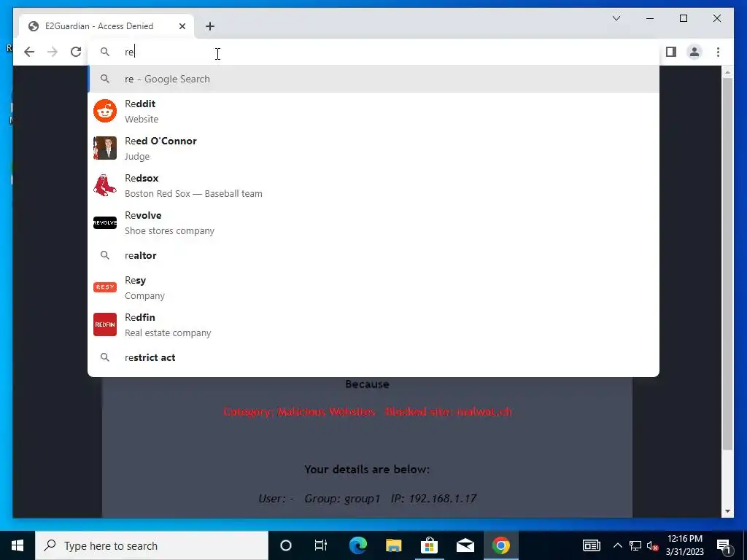The height and width of the screenshot is (560, 747).
Task: Click the Red Sox logo icon
Action: (x=105, y=185)
